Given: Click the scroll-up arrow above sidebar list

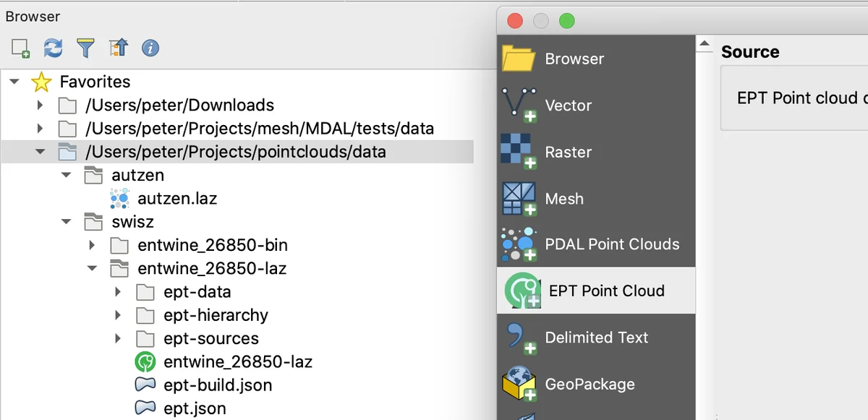Looking at the screenshot, I should click(x=705, y=45).
